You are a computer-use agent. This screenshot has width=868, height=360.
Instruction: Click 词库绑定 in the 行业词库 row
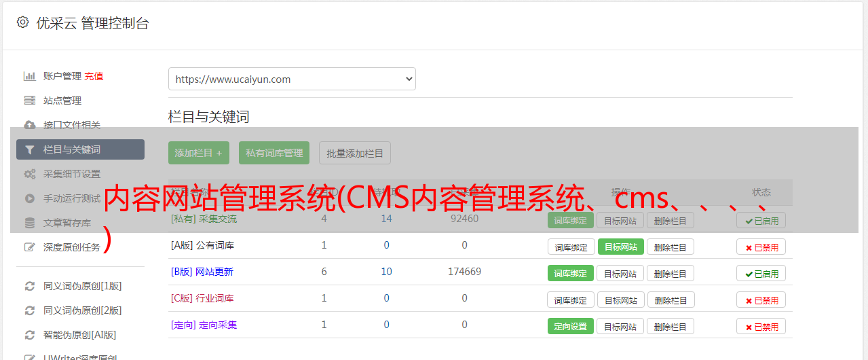tap(571, 300)
